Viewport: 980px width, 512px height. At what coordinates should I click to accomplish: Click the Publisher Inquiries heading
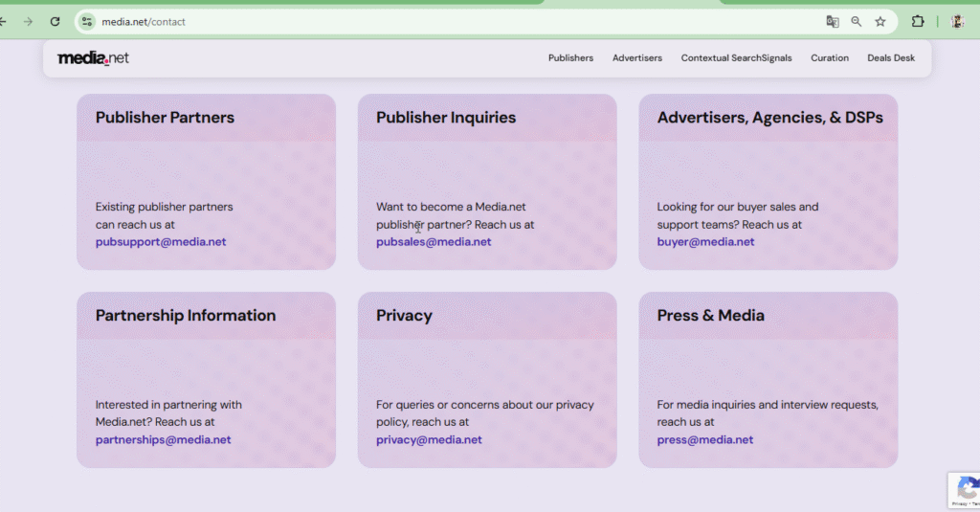446,118
